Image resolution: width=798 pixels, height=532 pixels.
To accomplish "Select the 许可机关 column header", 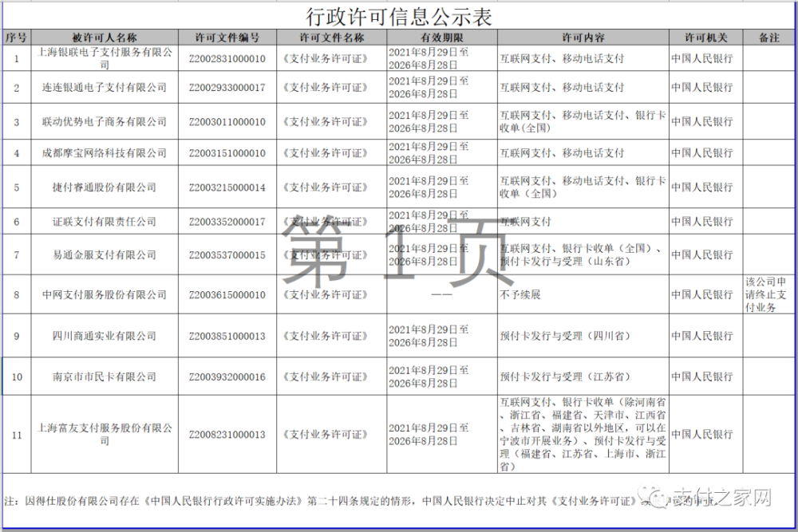I will (x=705, y=37).
